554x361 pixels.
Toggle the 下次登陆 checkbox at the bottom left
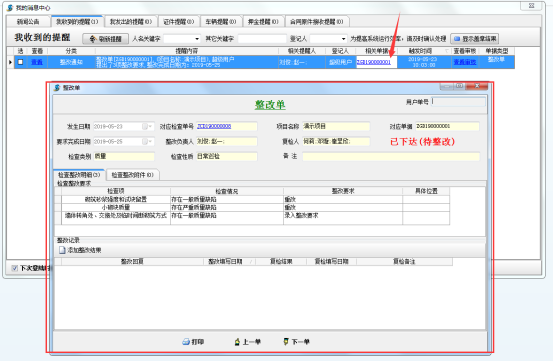point(14,268)
